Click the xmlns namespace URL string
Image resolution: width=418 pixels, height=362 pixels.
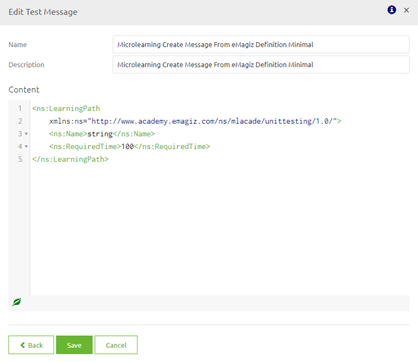pos(213,121)
